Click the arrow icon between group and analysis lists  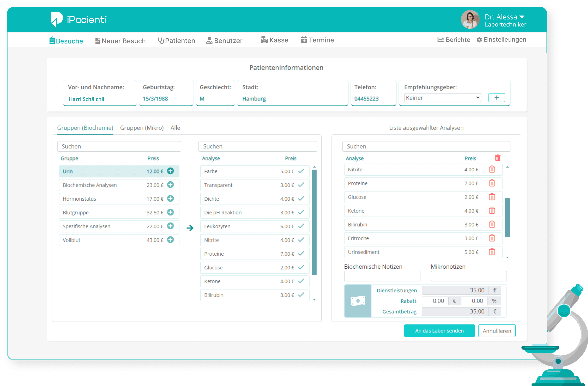tap(190, 228)
